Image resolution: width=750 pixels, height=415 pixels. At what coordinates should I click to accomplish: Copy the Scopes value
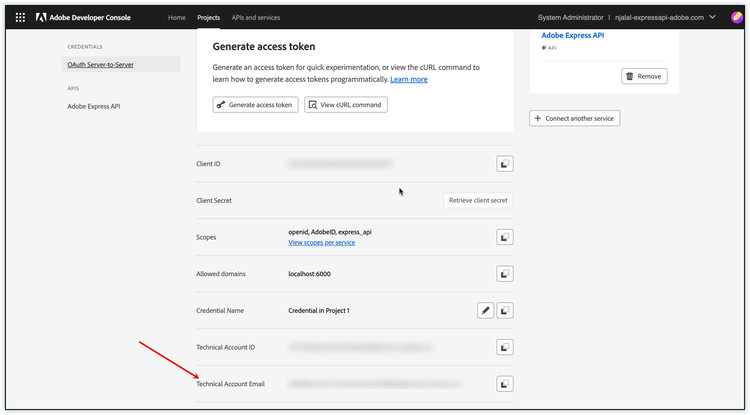[505, 237]
